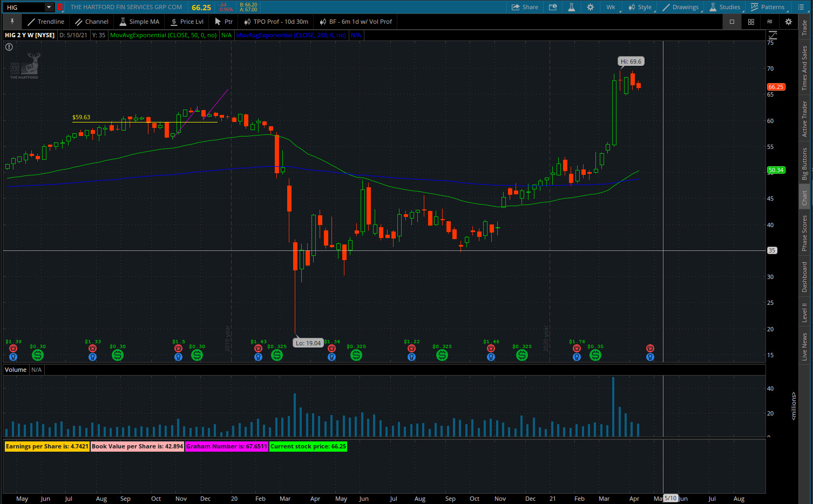Click the Share button
This screenshot has width=813, height=504.
point(525,7)
